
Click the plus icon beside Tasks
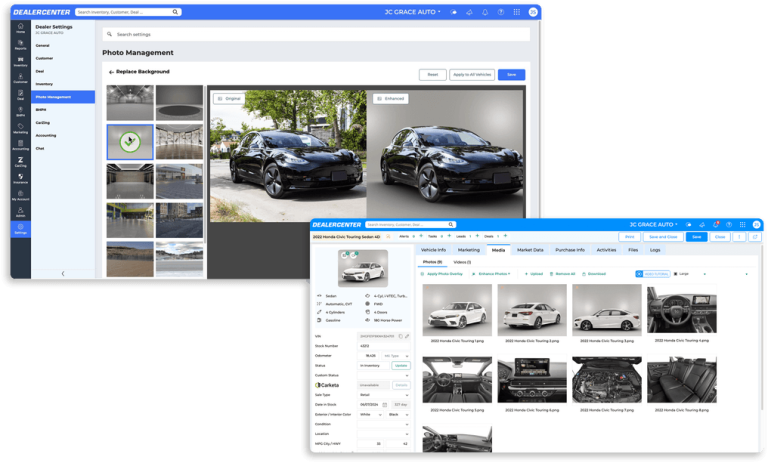coord(449,236)
